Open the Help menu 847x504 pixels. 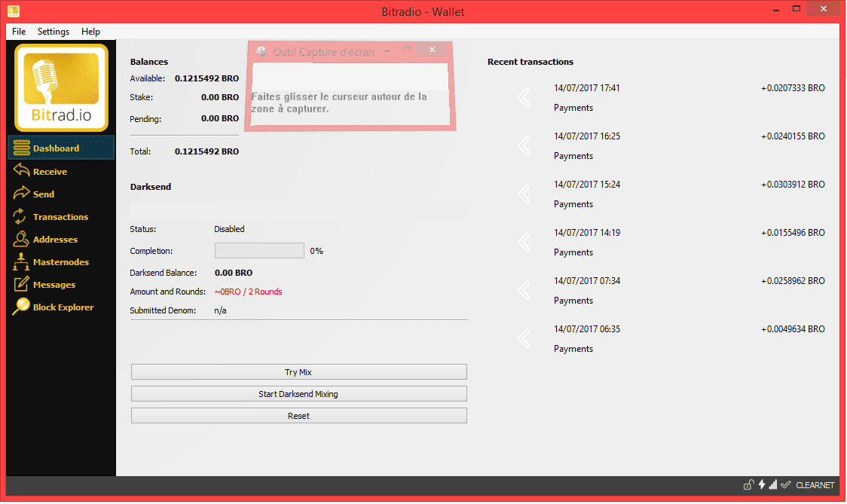tap(90, 32)
